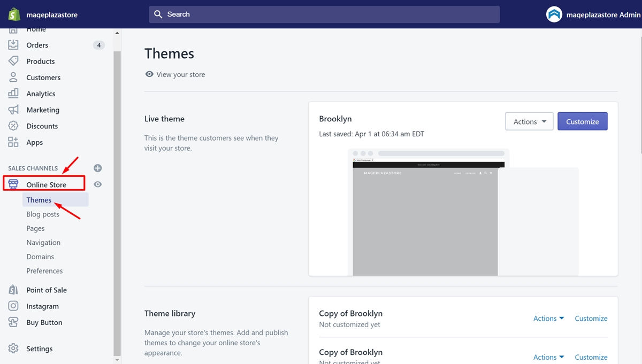Click mageplazastore store name in header

click(x=52, y=14)
